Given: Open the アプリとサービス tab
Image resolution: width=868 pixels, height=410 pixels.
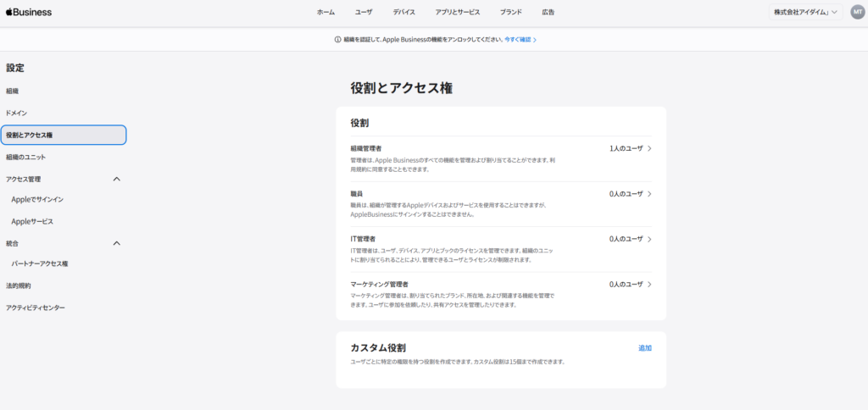Looking at the screenshot, I should (x=457, y=12).
